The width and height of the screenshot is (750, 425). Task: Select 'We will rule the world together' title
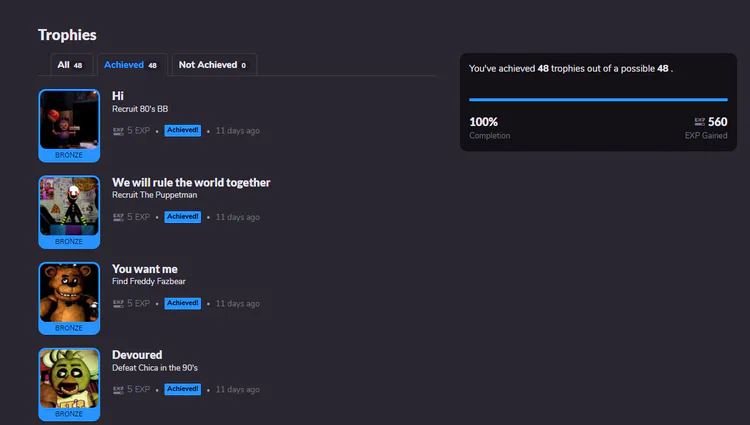click(191, 183)
